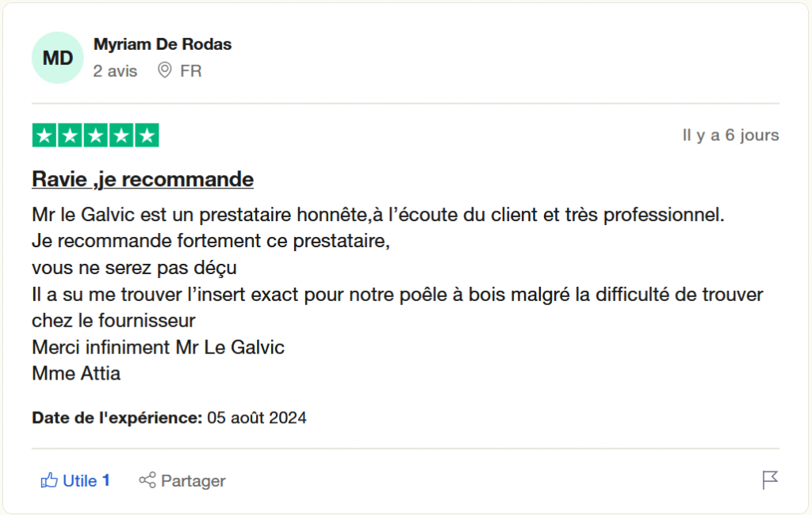The image size is (812, 515).
Task: Click the FR country label
Action: pyautogui.click(x=190, y=71)
